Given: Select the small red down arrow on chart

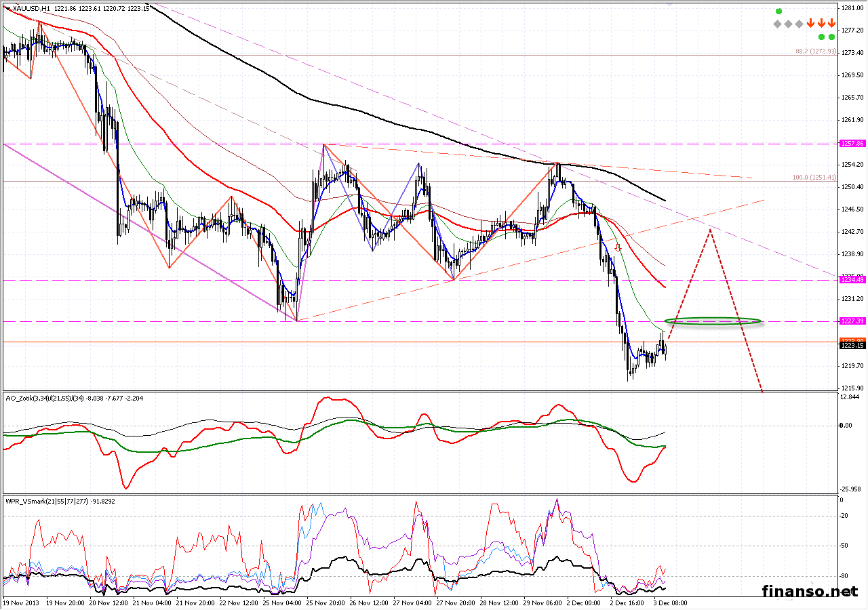Looking at the screenshot, I should point(618,249).
